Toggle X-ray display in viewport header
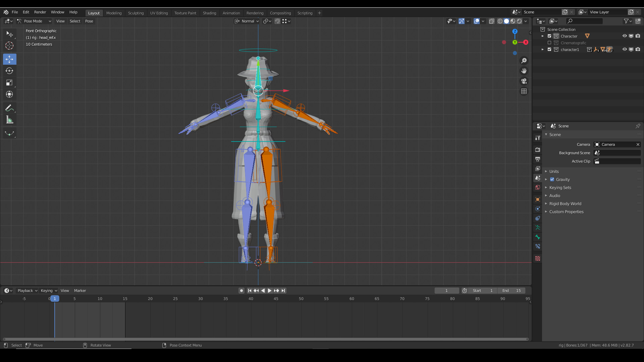Image resolution: width=644 pixels, height=362 pixels. click(x=492, y=21)
